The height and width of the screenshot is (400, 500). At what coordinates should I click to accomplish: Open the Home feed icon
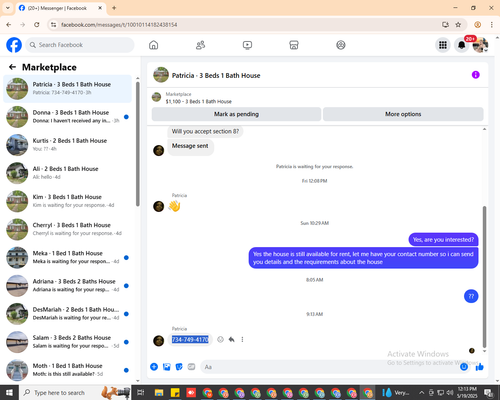click(x=153, y=45)
